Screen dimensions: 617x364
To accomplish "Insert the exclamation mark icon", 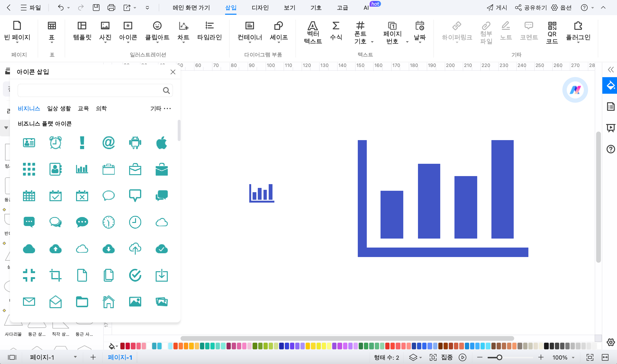I will [82, 142].
